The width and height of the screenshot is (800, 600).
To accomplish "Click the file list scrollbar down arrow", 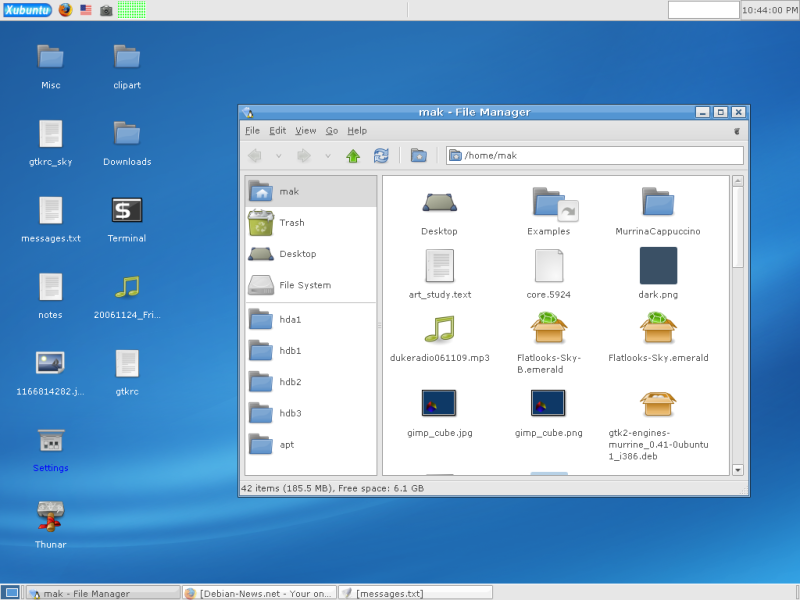I will tap(738, 469).
